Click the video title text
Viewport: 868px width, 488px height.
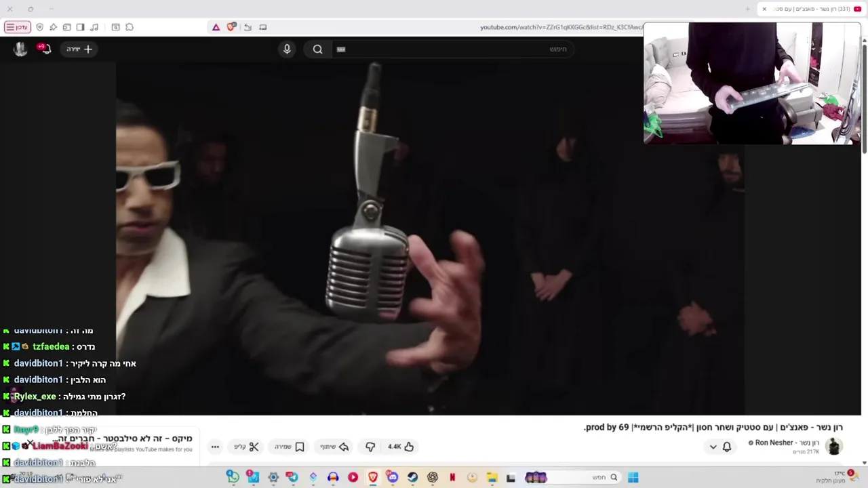713,427
